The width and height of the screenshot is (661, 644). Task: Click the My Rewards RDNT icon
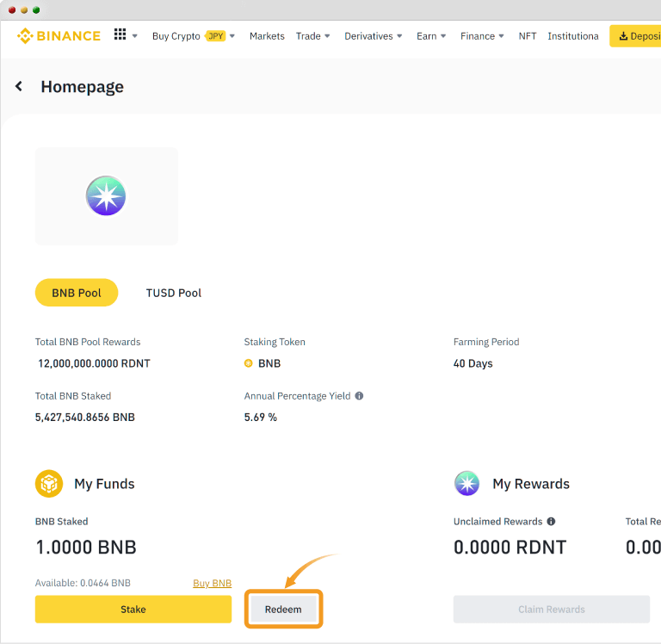[467, 483]
